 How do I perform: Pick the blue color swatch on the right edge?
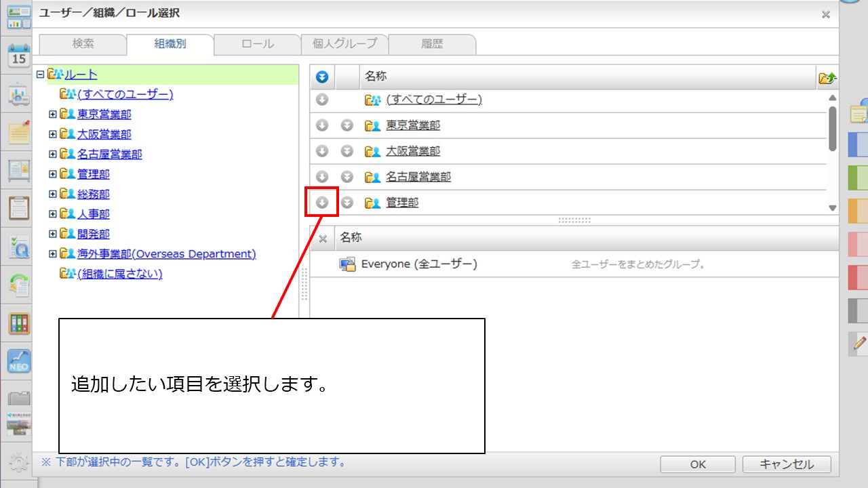[859, 144]
